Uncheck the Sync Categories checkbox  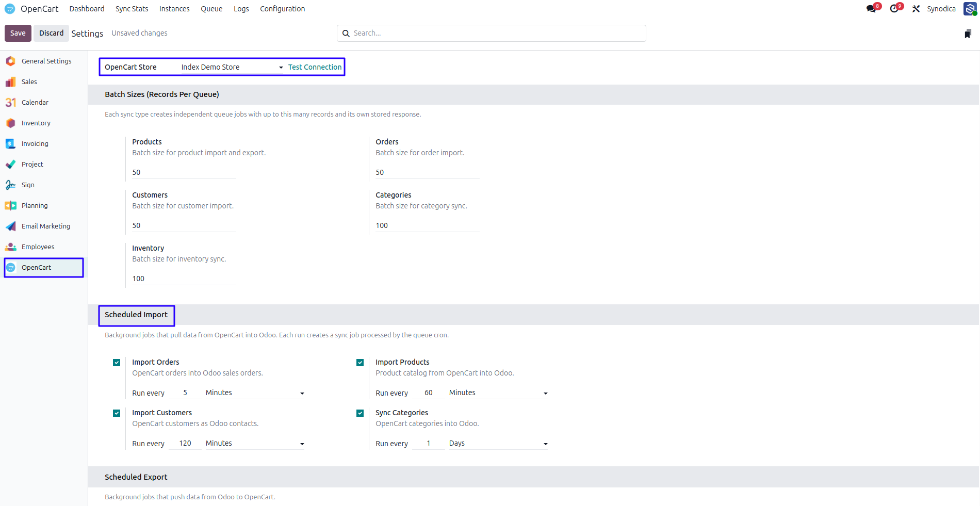pos(360,413)
